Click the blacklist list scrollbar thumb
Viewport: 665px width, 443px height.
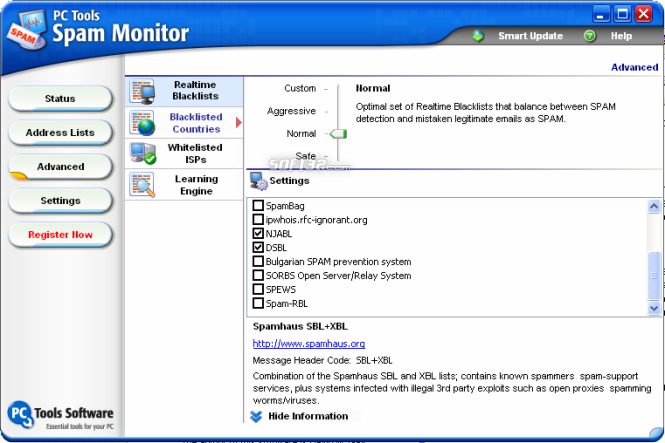654,276
